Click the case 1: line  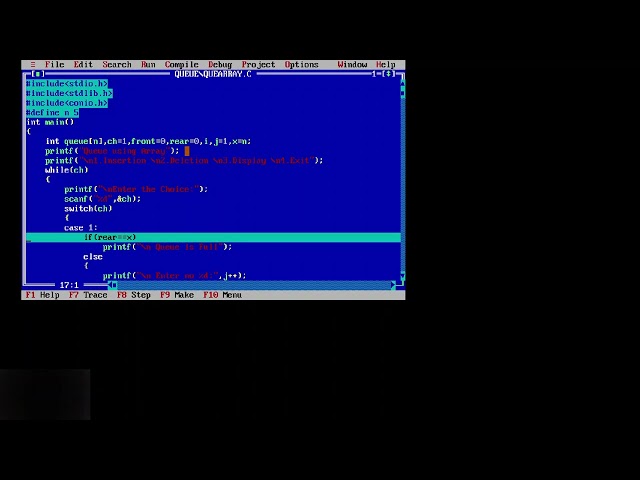[x=81, y=228]
